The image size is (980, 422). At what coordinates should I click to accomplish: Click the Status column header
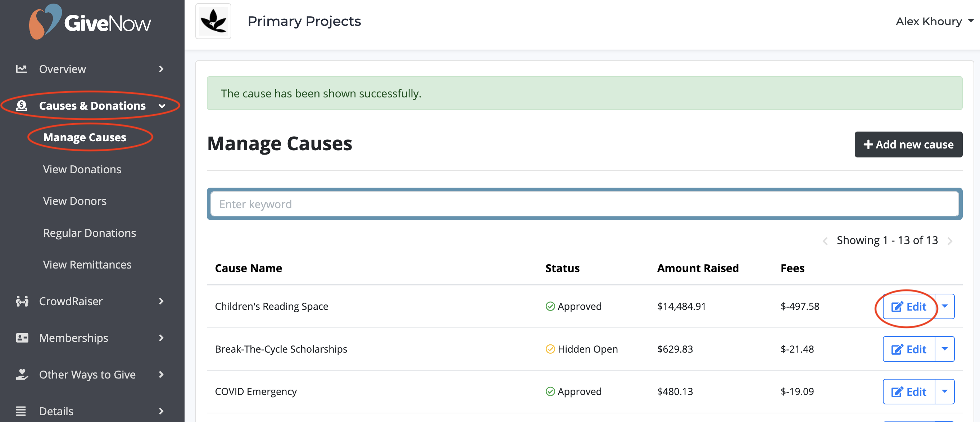pyautogui.click(x=562, y=268)
